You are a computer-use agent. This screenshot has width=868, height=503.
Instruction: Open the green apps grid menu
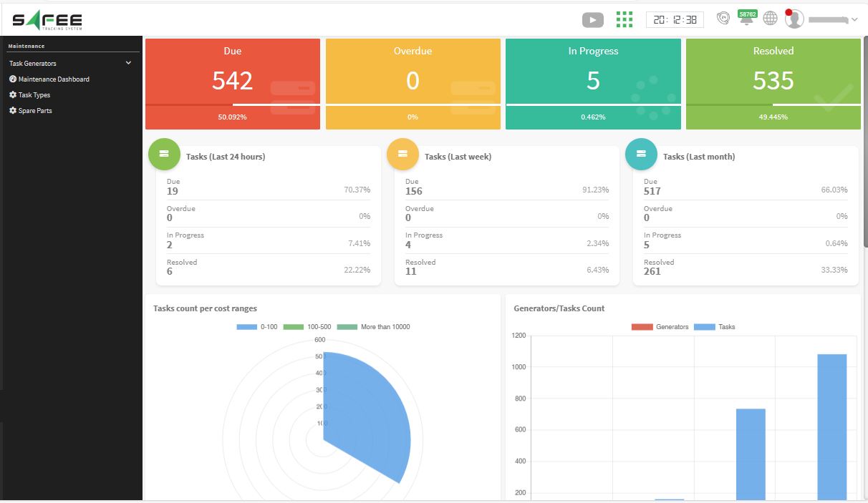coord(625,19)
